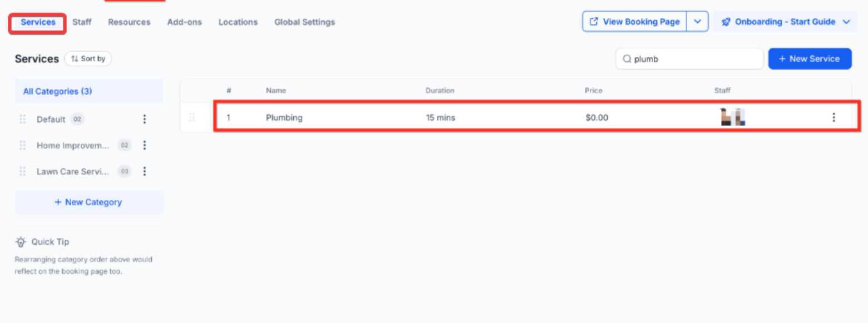Open the Sort by options
Screen dimensions: 868x323
pos(88,58)
